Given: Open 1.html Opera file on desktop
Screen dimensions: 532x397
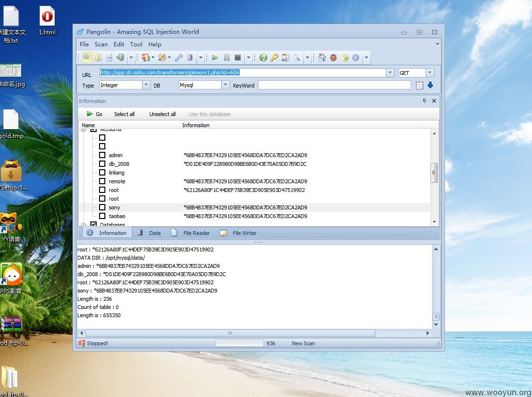Looking at the screenshot, I should 47,21.
